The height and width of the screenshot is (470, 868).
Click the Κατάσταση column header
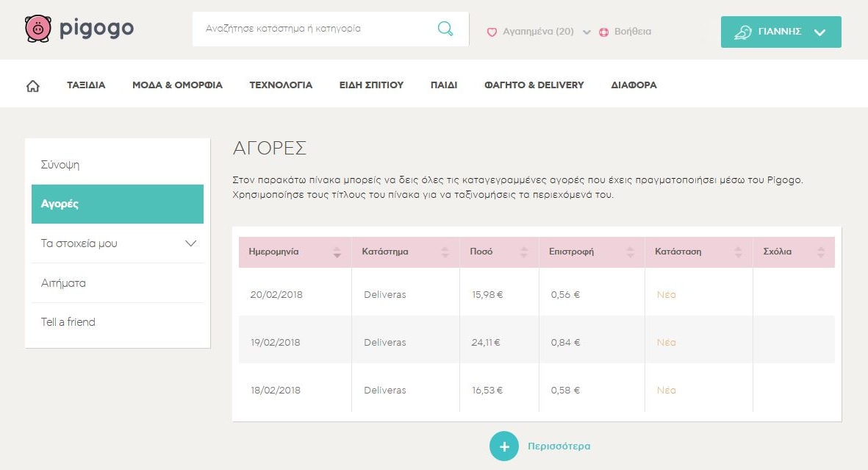pos(699,252)
